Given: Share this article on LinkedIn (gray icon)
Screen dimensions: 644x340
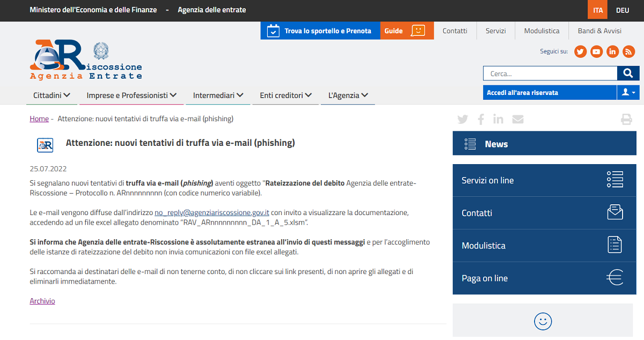Looking at the screenshot, I should (x=499, y=119).
